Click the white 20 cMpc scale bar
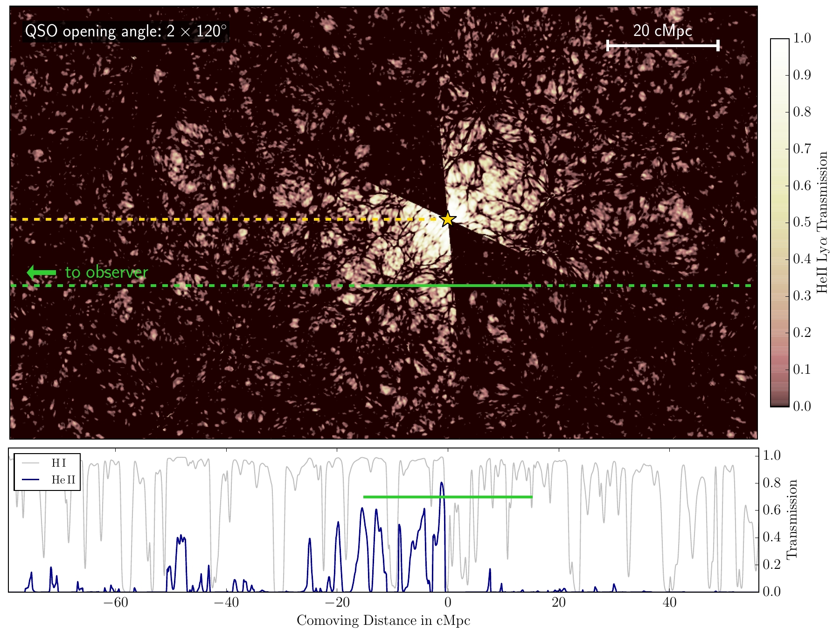Screen dimensions: 840x630 tap(662, 45)
